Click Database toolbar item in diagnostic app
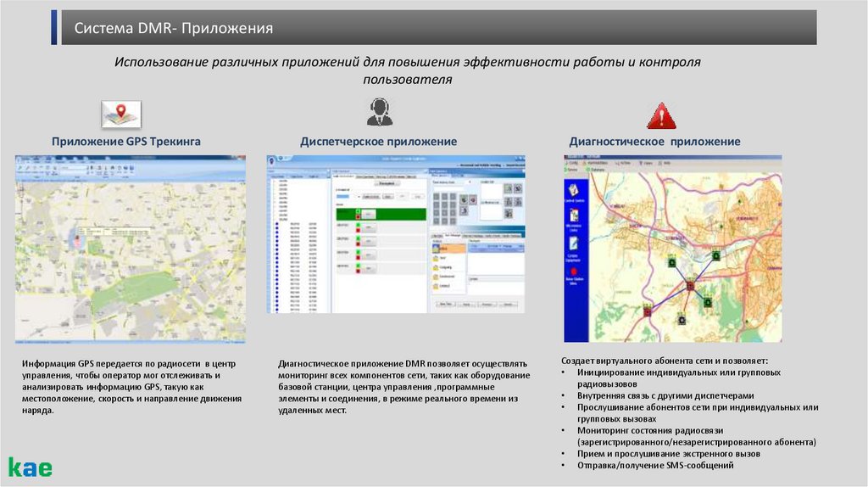 [596, 169]
